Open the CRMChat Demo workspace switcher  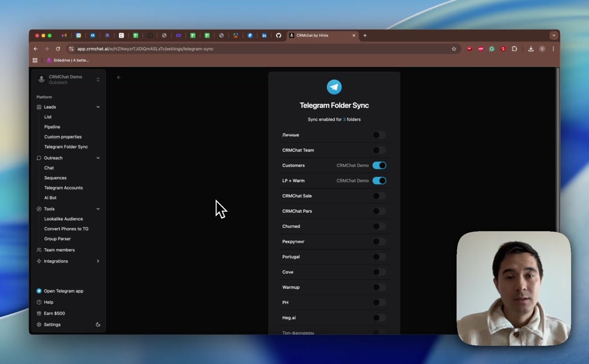coord(68,79)
